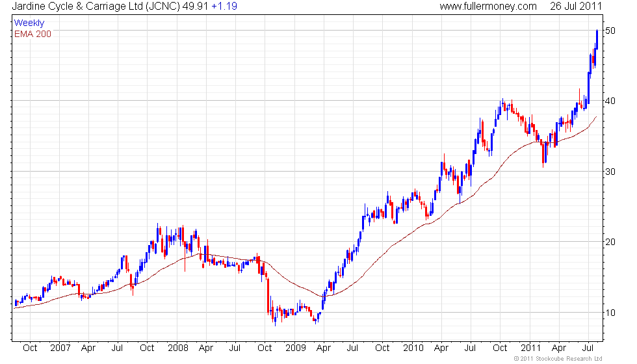The image size is (637, 364).
Task: Click the +1.19 price change value
Action: click(x=225, y=6)
